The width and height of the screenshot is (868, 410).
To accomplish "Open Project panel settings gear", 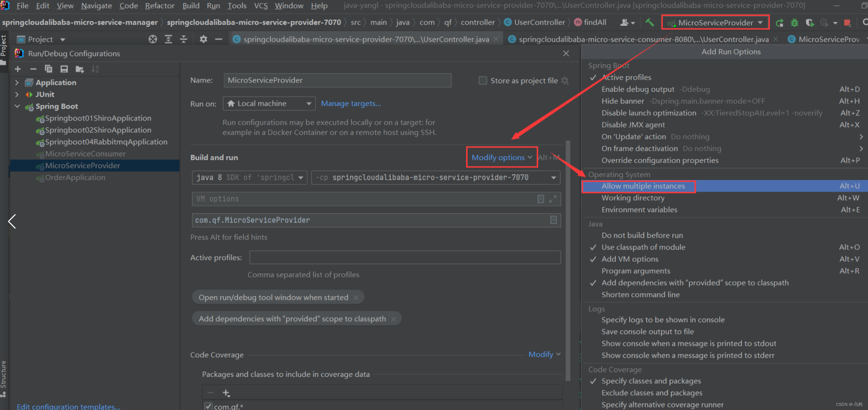I will pos(203,39).
